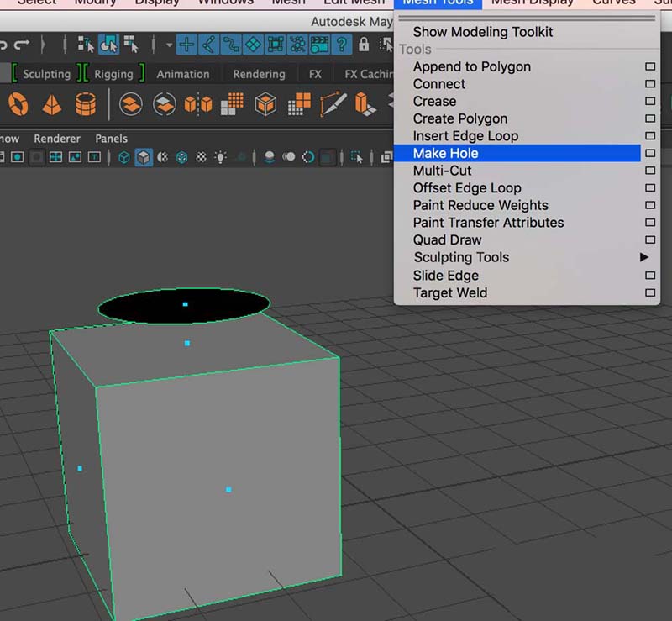
Task: Open the FX shelf tab
Action: pyautogui.click(x=315, y=74)
